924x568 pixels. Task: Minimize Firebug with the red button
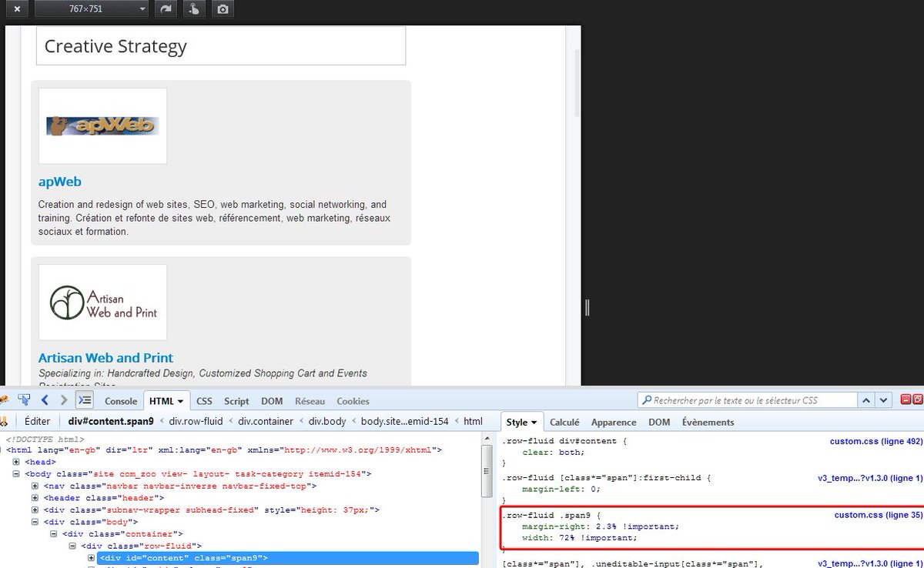[906, 399]
